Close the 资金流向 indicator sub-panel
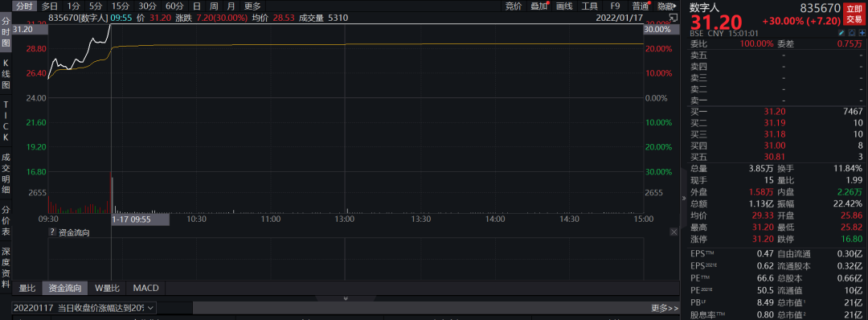The height and width of the screenshot is (320, 868). click(x=674, y=232)
